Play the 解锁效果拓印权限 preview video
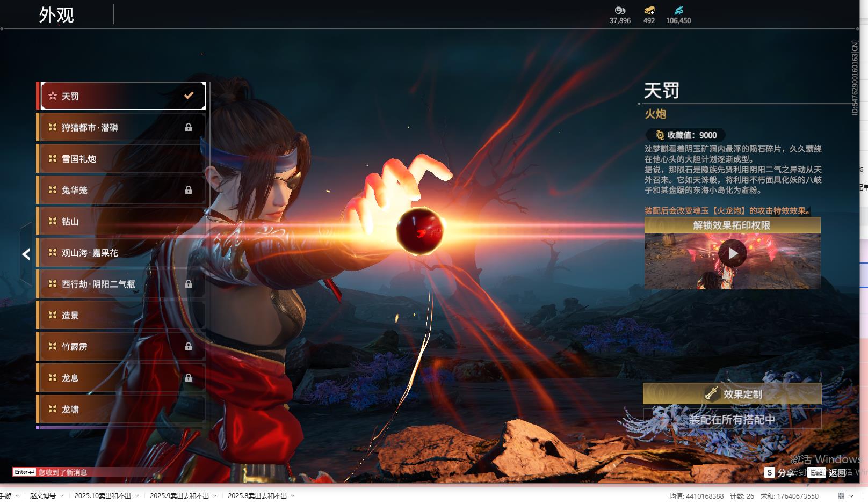 [732, 253]
